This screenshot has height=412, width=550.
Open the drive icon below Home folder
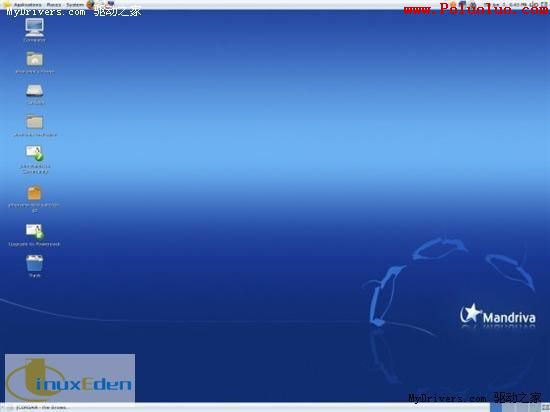35,93
